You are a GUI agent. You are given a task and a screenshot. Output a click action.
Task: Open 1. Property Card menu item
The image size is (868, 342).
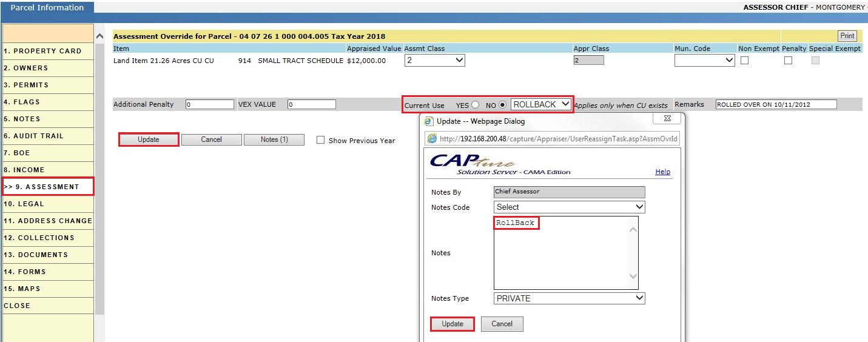(47, 51)
